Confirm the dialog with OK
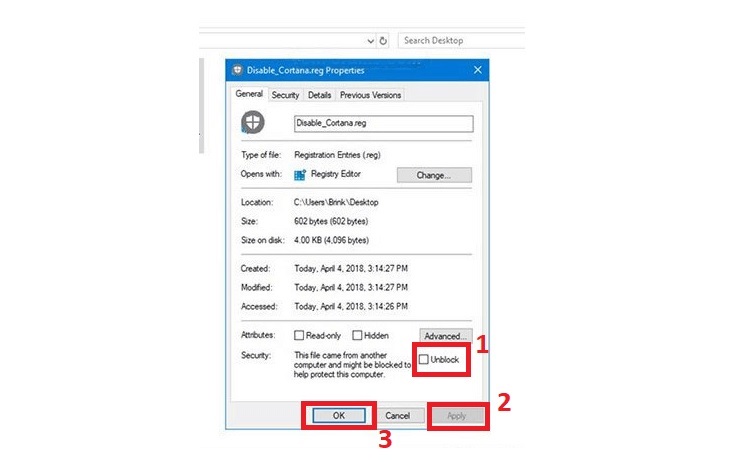Image resolution: width=755 pixels, height=468 pixels. click(339, 415)
